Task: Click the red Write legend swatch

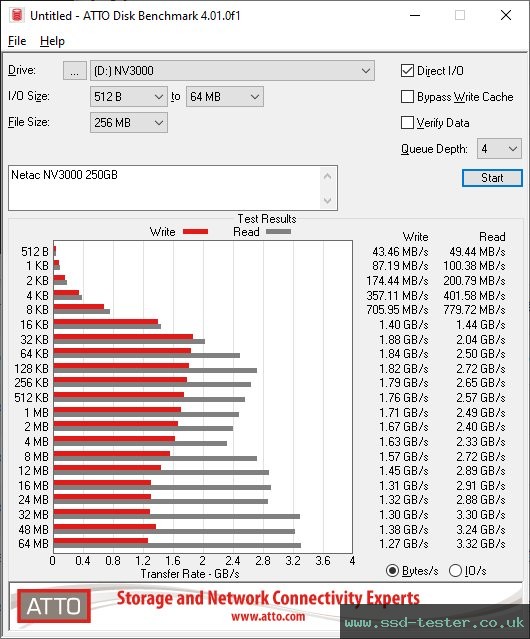Action: pyautogui.click(x=196, y=232)
